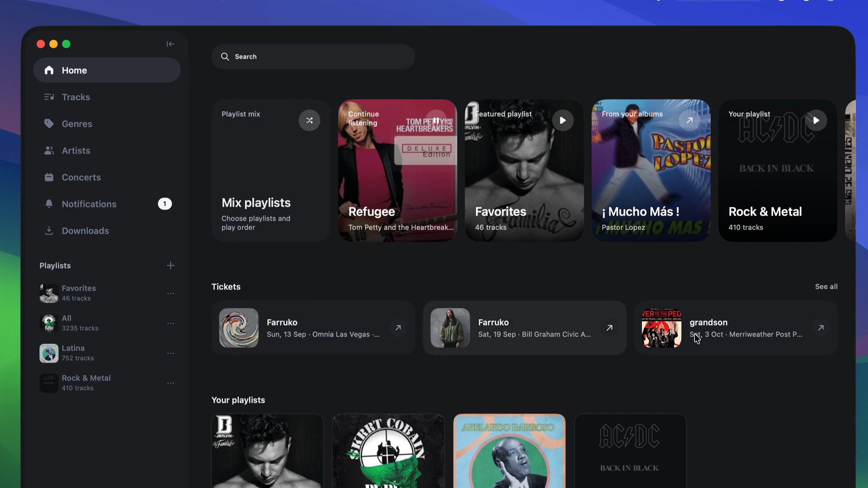Viewport: 868px width, 488px height.
Task: Go to Tracks in the sidebar
Action: click(x=107, y=97)
